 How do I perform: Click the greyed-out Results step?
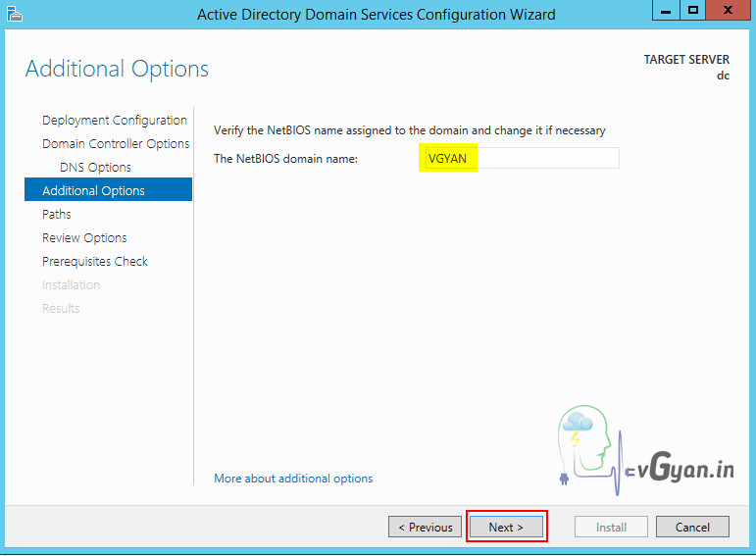pyautogui.click(x=61, y=309)
